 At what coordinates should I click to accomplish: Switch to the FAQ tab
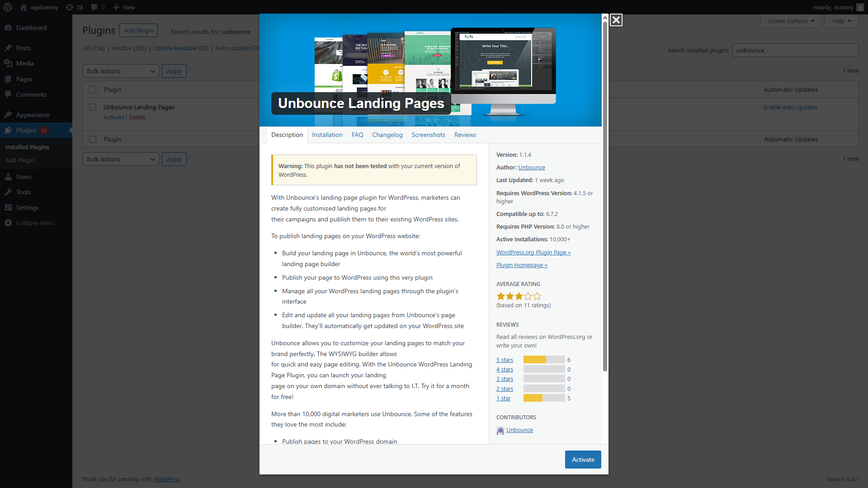pyautogui.click(x=358, y=135)
